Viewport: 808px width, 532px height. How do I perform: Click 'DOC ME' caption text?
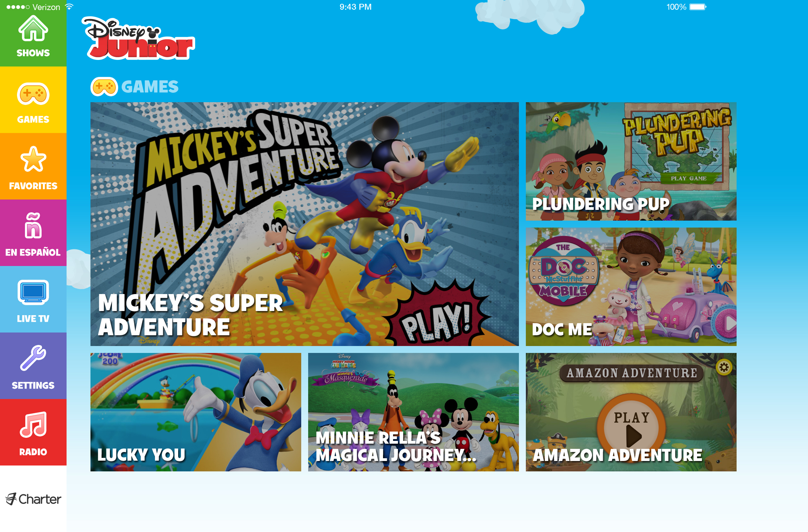[562, 329]
